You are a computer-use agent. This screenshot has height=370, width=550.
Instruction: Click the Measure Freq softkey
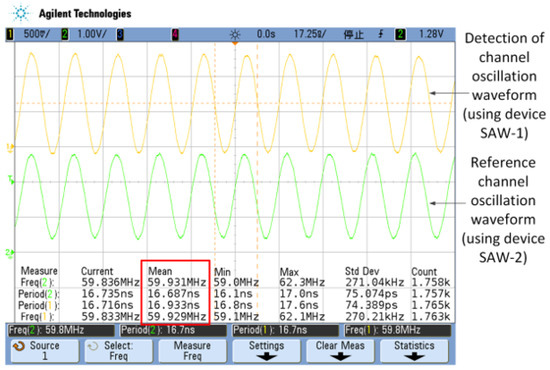[x=192, y=351]
